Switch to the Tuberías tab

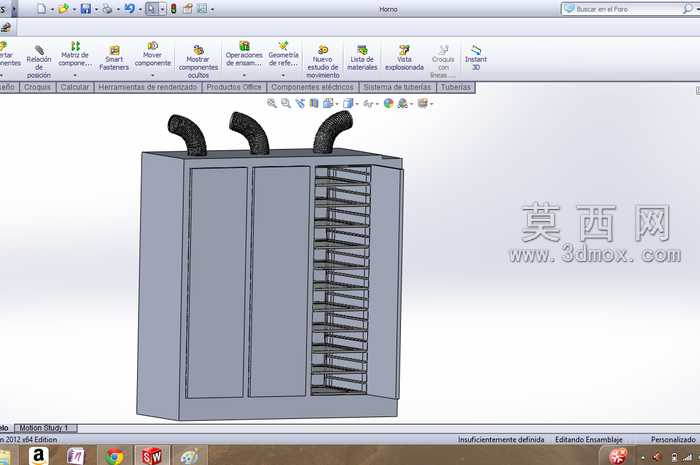[456, 87]
